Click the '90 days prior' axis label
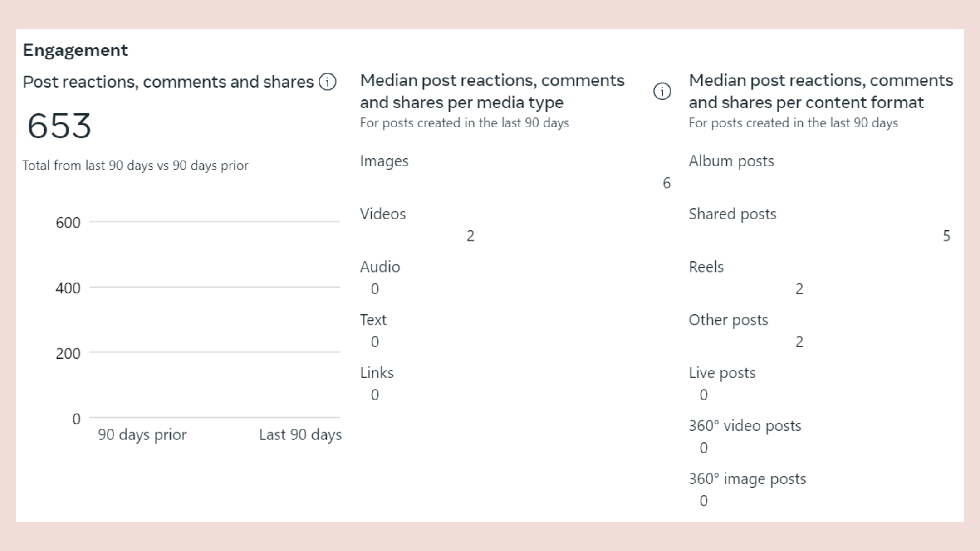The height and width of the screenshot is (551, 980). point(142,435)
